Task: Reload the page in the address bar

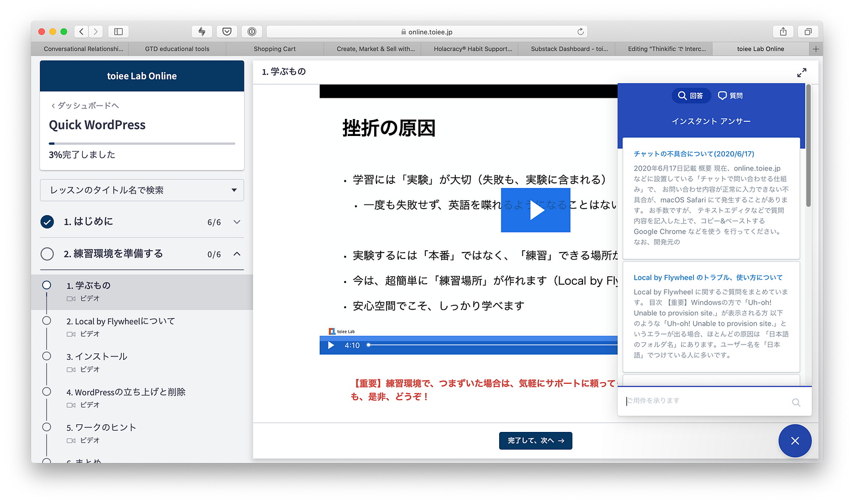Action: (580, 32)
